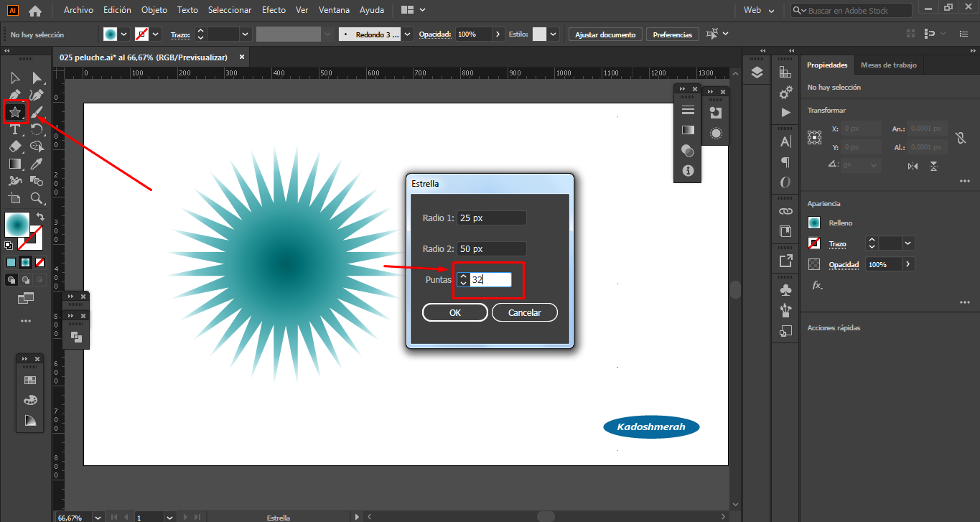Open the artboard navigation dropdown
The height and width of the screenshot is (522, 980).
pos(169,517)
